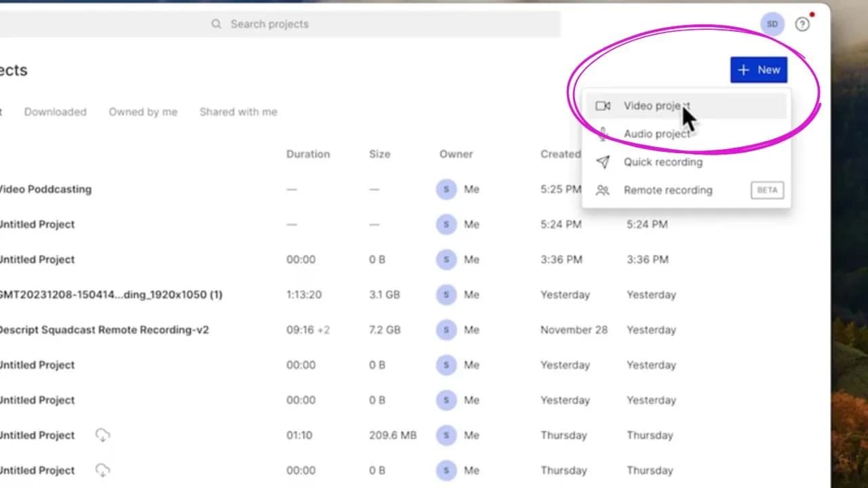Open the help question mark icon
868x488 pixels.
pos(802,24)
